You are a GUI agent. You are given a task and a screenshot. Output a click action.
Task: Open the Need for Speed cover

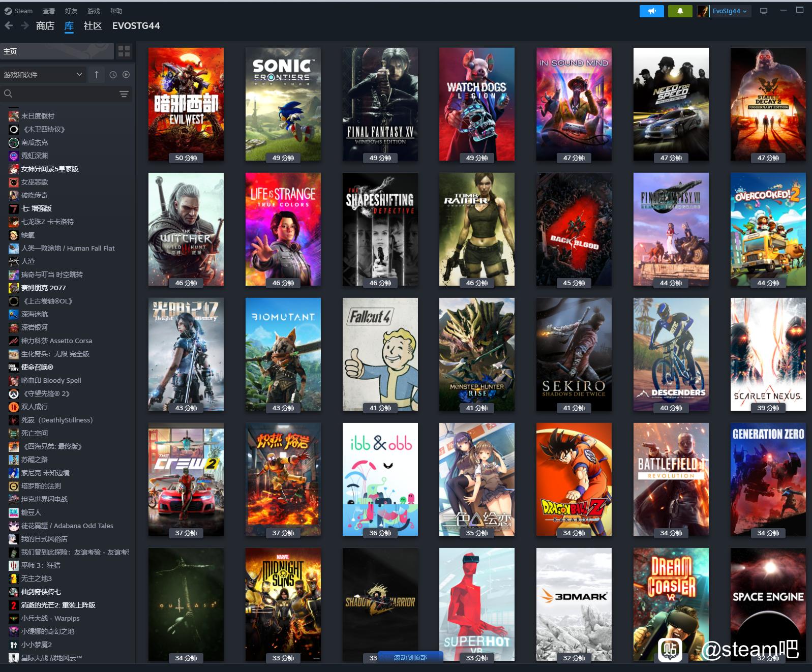click(x=671, y=104)
